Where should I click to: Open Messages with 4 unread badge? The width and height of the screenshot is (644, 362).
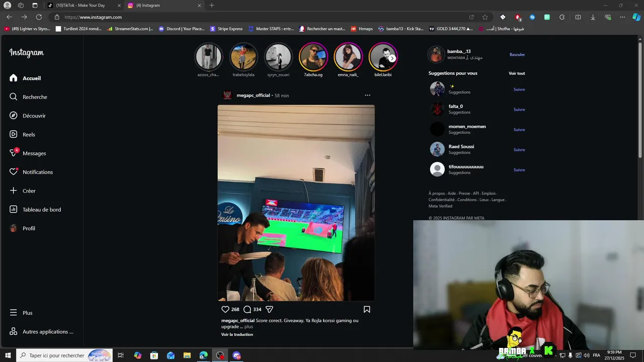pyautogui.click(x=28, y=153)
